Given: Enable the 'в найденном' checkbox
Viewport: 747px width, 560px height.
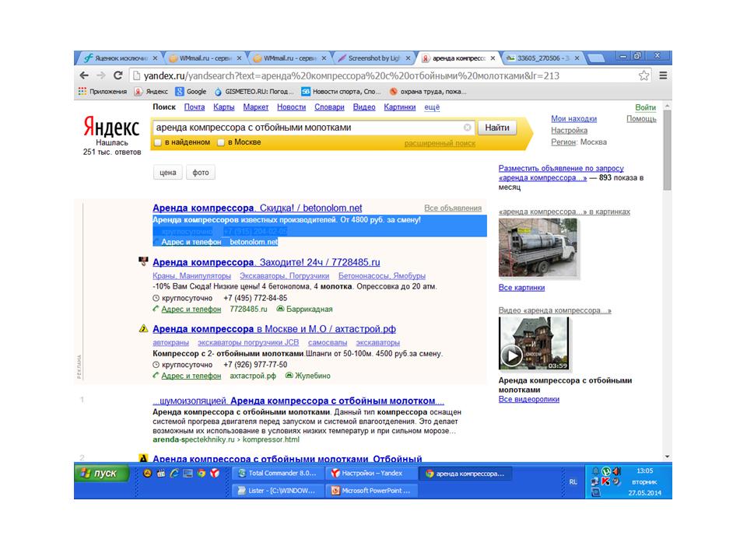Looking at the screenshot, I should point(158,142).
